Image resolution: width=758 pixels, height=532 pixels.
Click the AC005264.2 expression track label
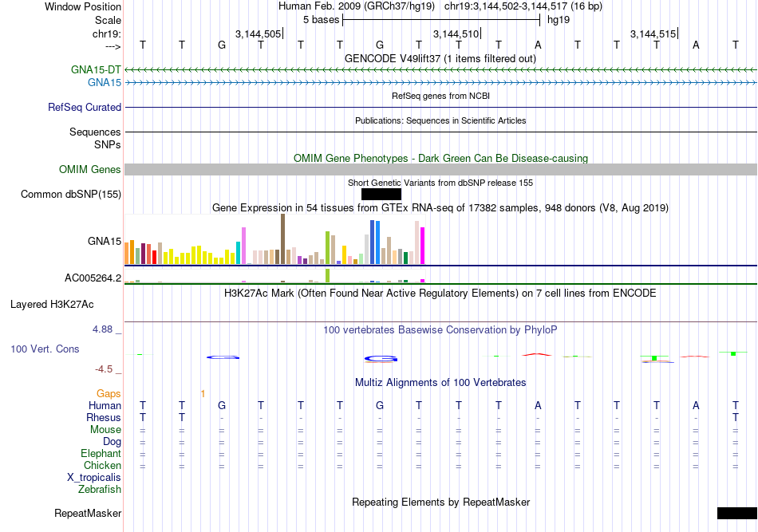click(x=93, y=278)
